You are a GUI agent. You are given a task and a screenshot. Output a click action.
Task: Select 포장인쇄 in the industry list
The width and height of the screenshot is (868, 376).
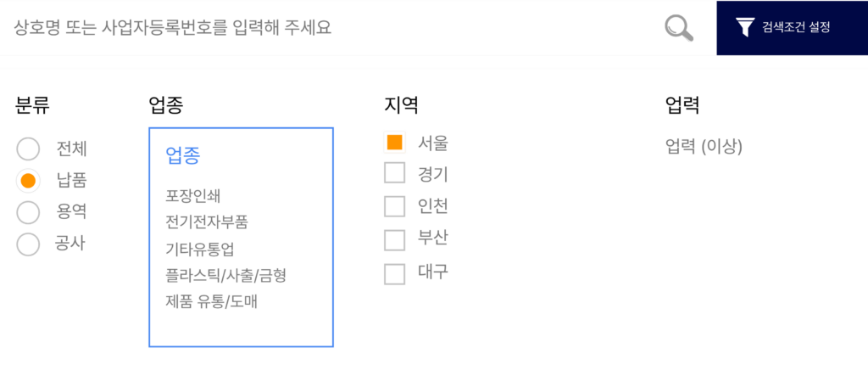point(193,196)
